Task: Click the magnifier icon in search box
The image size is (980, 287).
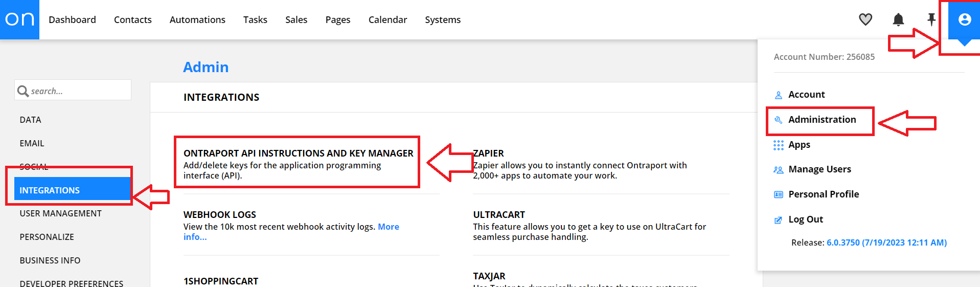Action: pyautogui.click(x=23, y=91)
